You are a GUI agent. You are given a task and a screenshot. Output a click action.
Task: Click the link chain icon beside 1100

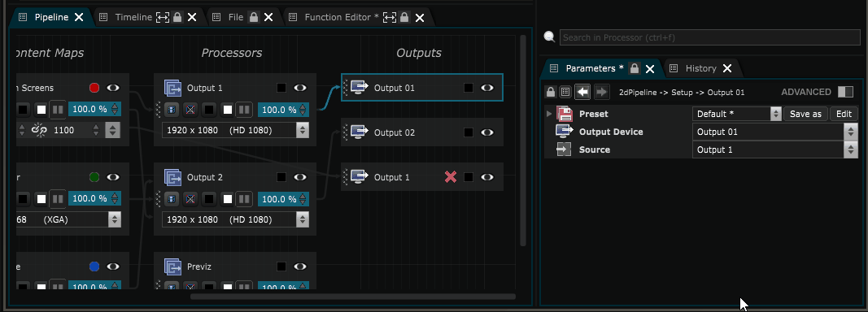coord(39,131)
